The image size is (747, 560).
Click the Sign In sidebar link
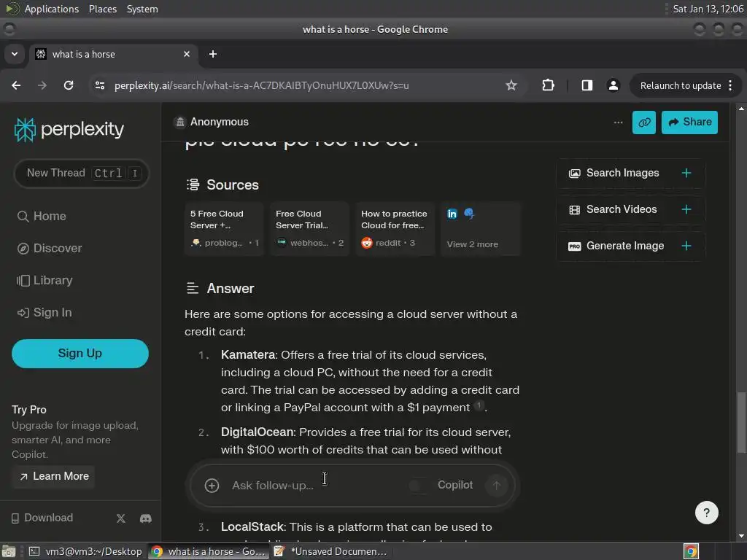44,312
